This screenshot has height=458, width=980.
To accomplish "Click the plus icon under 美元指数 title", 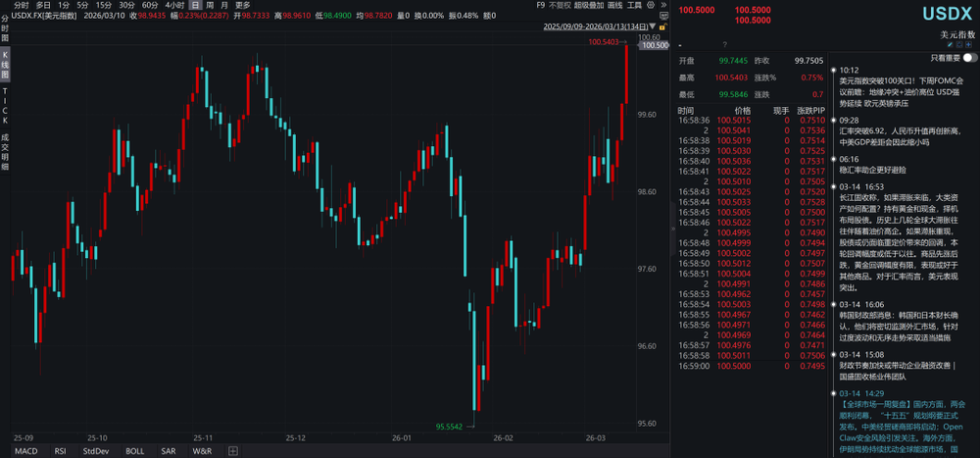I will (970, 46).
